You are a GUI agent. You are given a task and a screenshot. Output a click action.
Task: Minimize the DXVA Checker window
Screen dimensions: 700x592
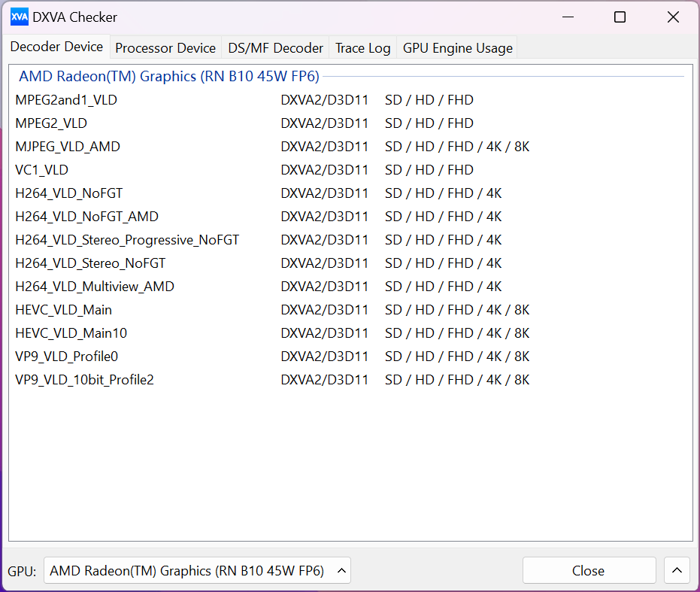pyautogui.click(x=568, y=17)
